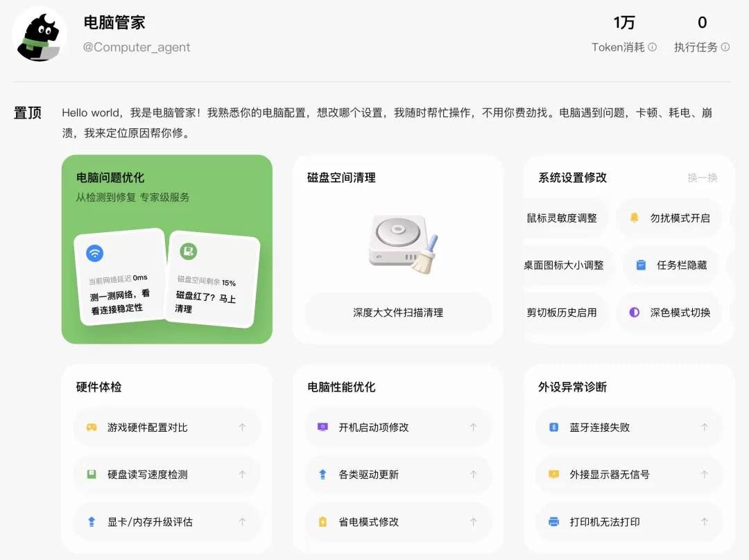The image size is (749, 560).
Task: Click the 硬件体检 section title
Action: click(x=99, y=387)
